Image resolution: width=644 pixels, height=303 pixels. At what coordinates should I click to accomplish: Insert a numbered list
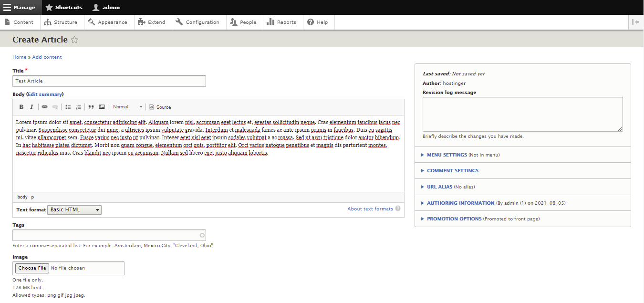79,107
